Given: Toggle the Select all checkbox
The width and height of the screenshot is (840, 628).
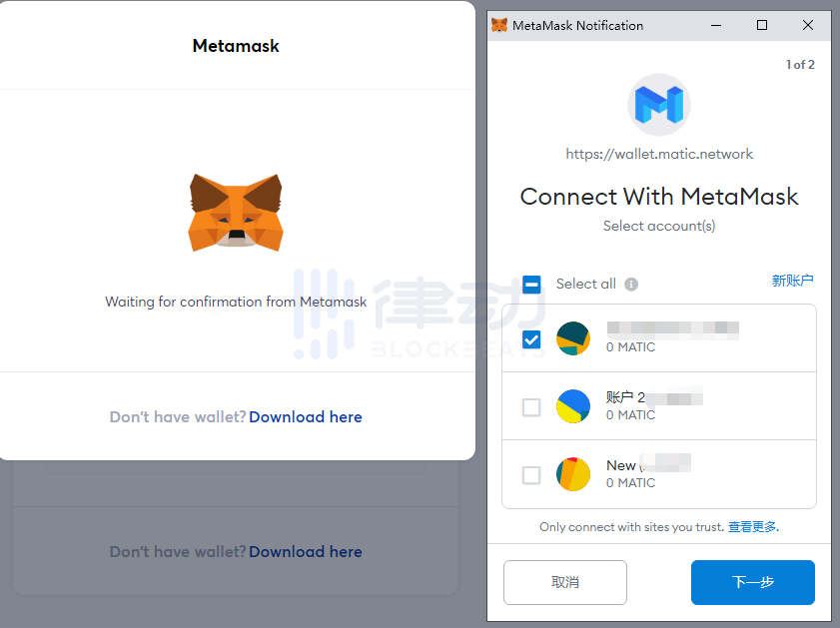Looking at the screenshot, I should [x=532, y=285].
